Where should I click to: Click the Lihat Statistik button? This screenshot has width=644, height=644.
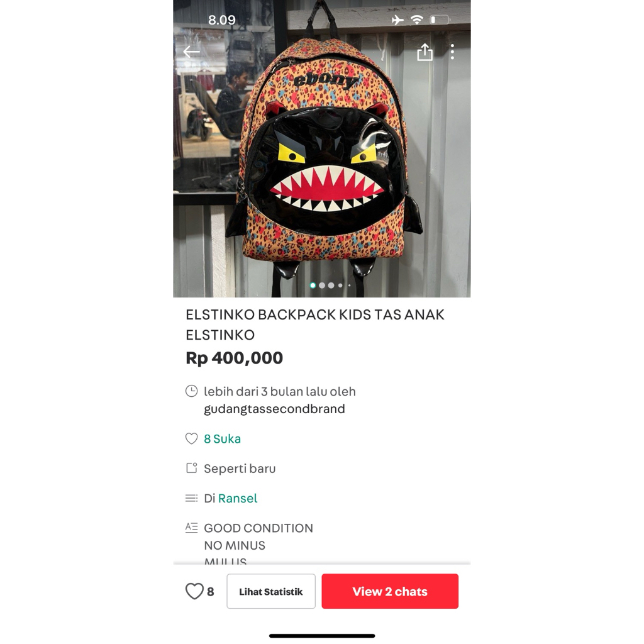[x=271, y=591]
